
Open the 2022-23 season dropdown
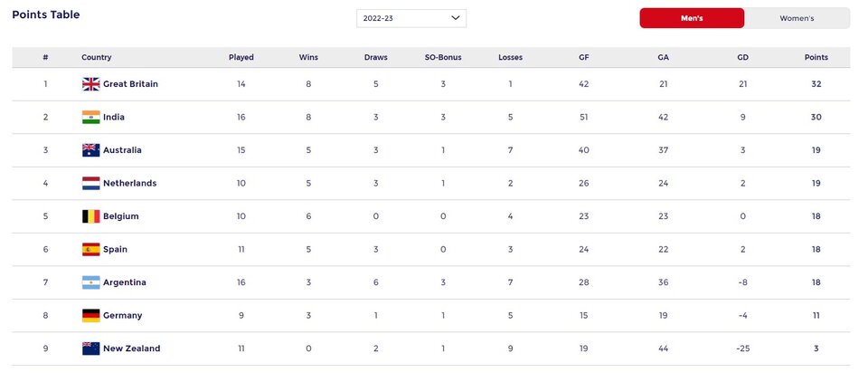tap(411, 18)
